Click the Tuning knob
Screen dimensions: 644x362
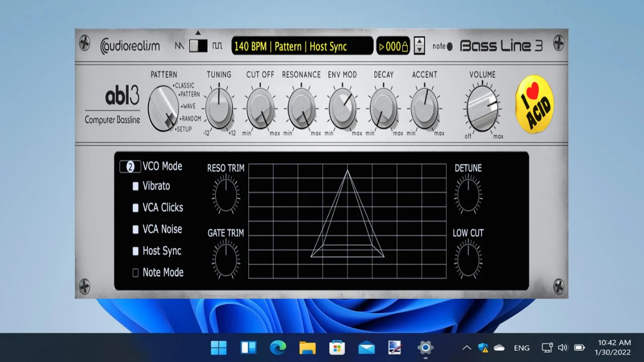[219, 108]
